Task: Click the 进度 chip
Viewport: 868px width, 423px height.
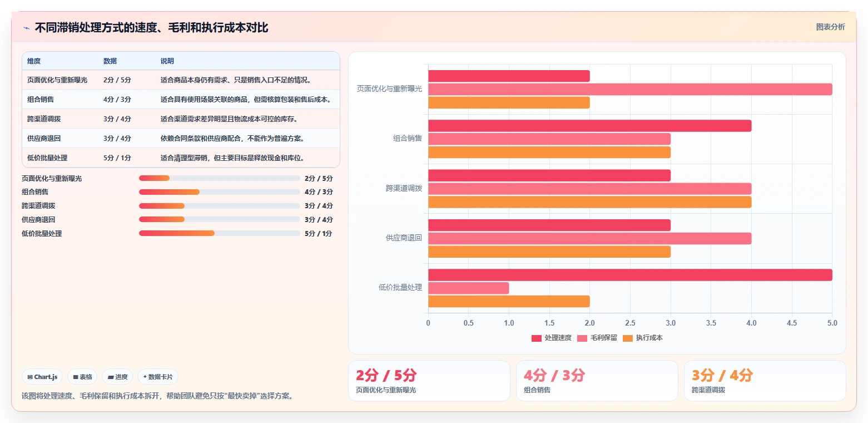Action: click(118, 377)
